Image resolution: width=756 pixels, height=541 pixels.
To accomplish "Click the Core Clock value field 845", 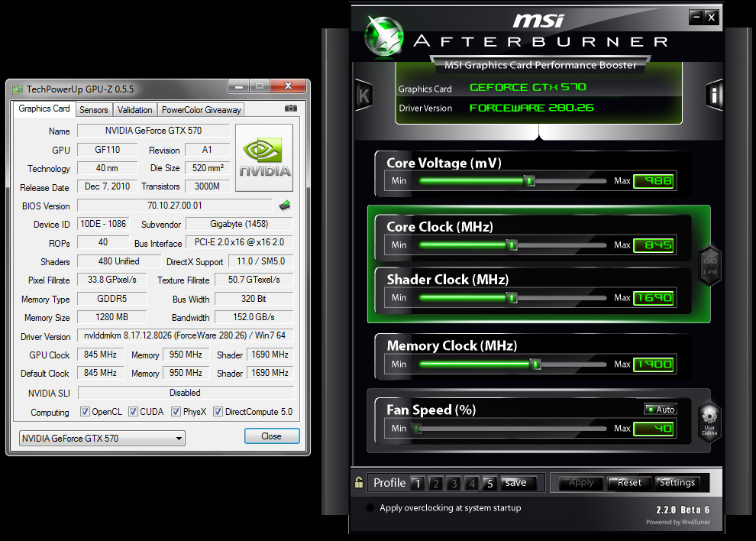I will (654, 245).
